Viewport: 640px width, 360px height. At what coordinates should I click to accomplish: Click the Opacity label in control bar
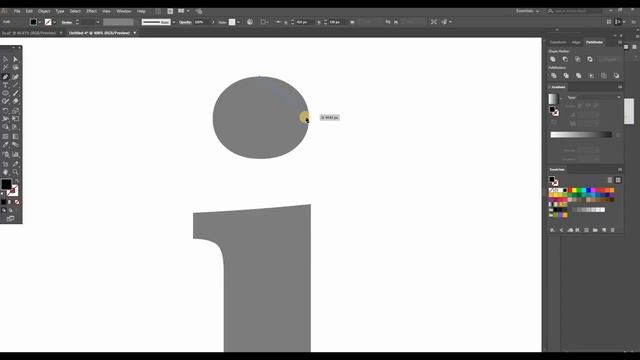click(185, 22)
